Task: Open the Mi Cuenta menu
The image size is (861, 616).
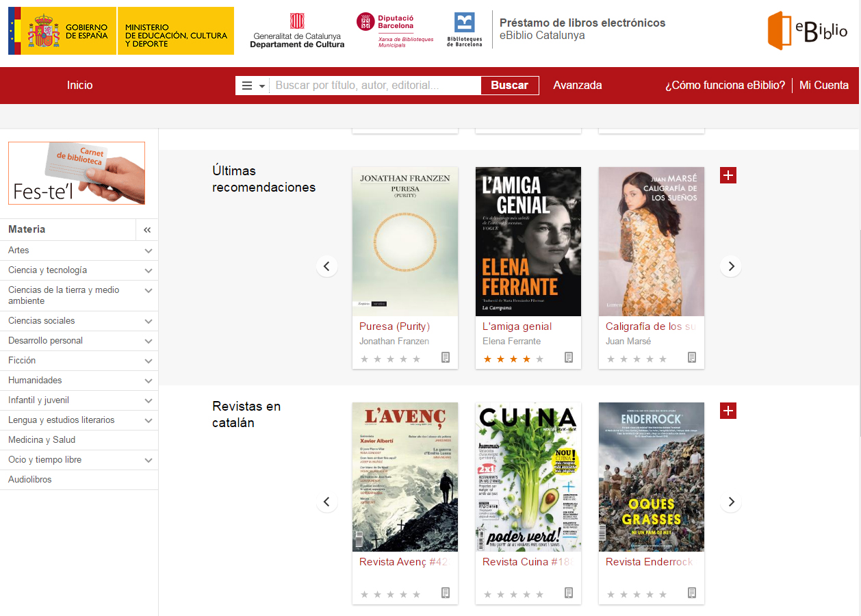Action: point(824,86)
